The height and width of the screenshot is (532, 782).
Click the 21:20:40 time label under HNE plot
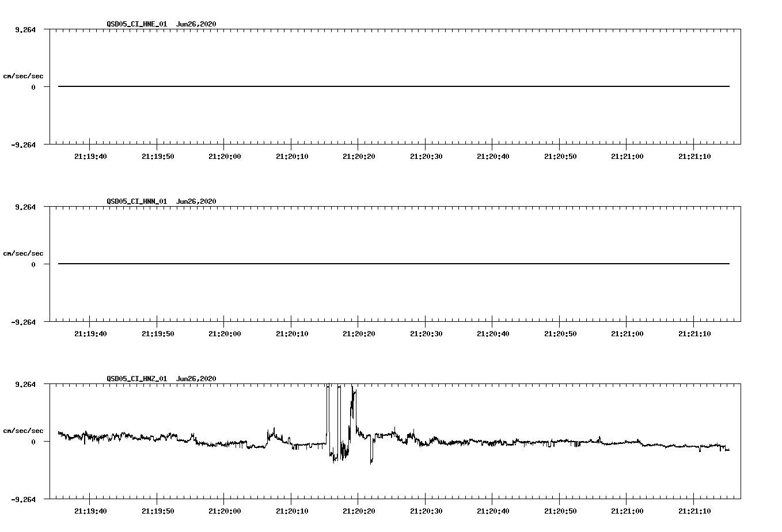click(493, 157)
